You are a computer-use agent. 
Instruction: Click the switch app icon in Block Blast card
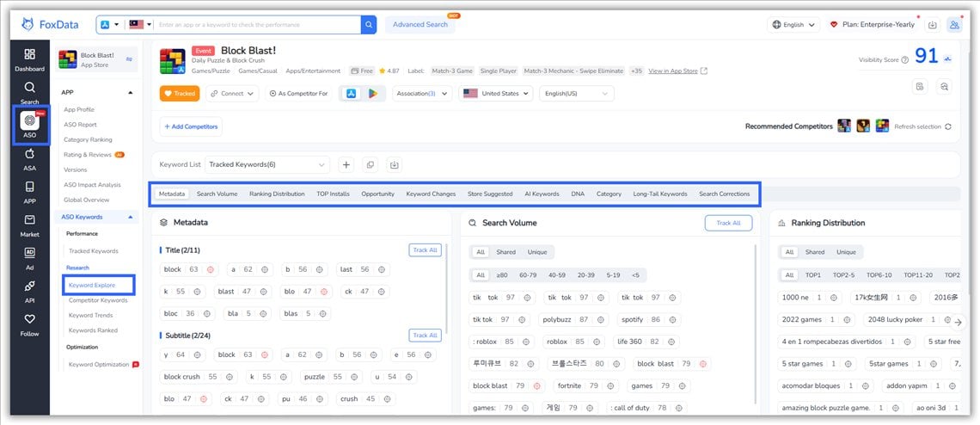tap(129, 59)
